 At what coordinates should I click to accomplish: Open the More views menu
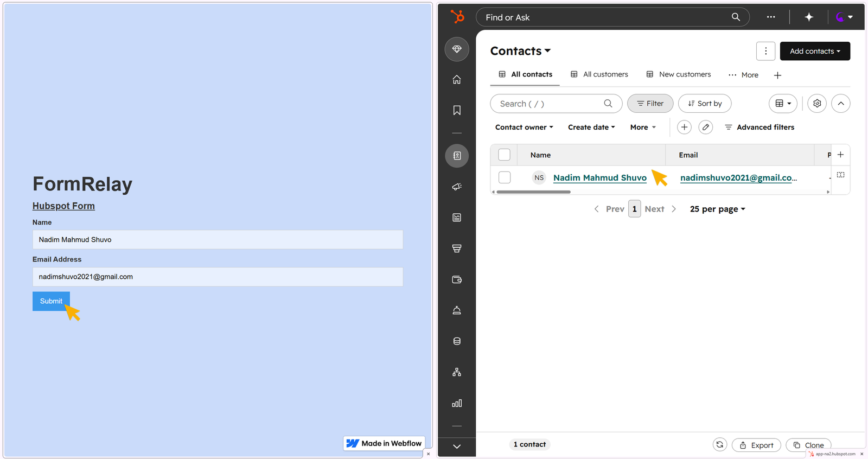743,75
